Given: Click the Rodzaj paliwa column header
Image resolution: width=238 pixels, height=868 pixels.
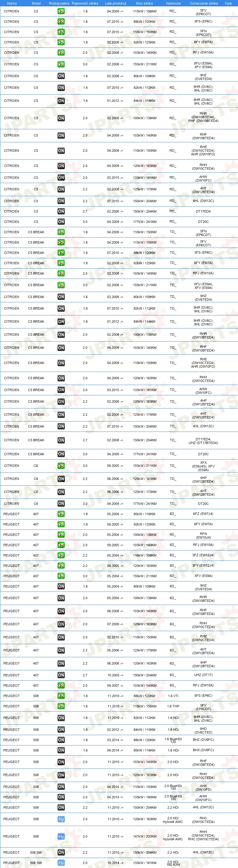Looking at the screenshot, I should (x=59, y=3).
